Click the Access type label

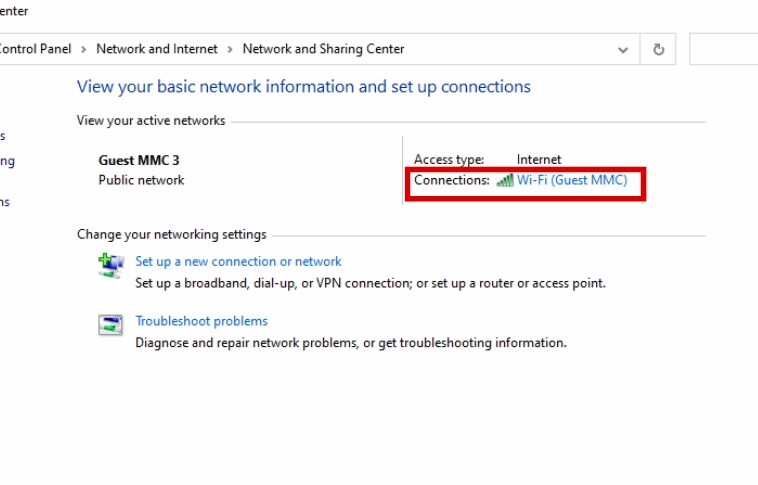tap(449, 160)
